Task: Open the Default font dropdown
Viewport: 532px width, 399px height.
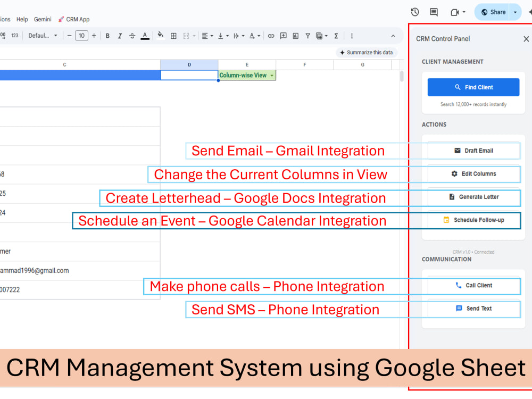Action: pyautogui.click(x=43, y=36)
